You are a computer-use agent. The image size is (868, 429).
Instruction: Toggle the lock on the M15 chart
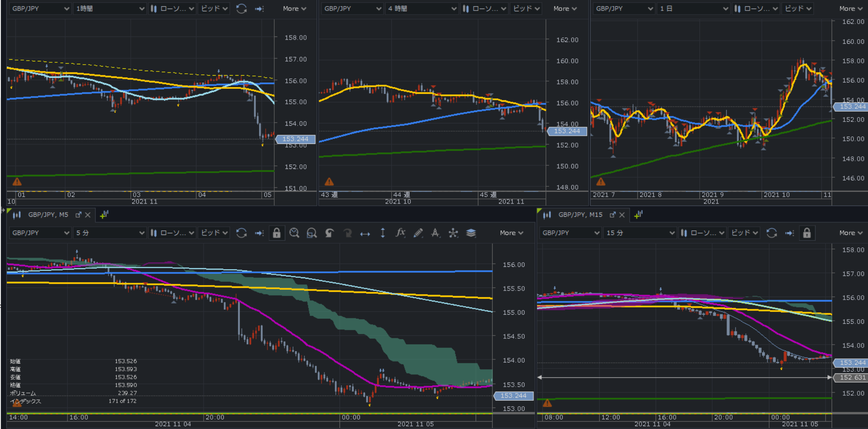tap(807, 233)
